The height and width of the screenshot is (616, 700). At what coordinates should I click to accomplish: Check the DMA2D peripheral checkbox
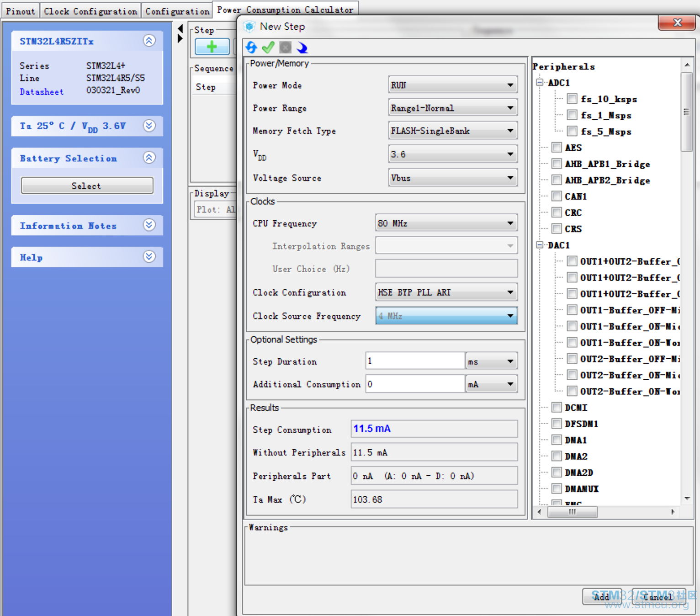(557, 472)
